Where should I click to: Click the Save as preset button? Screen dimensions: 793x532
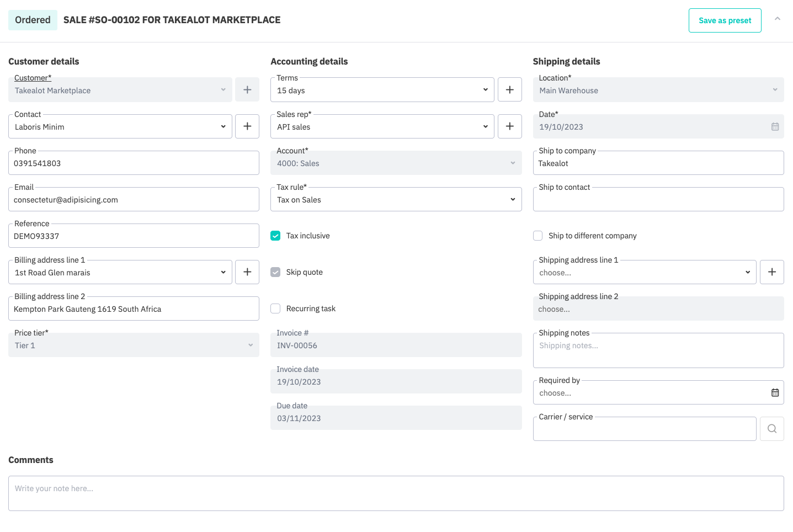coord(725,20)
